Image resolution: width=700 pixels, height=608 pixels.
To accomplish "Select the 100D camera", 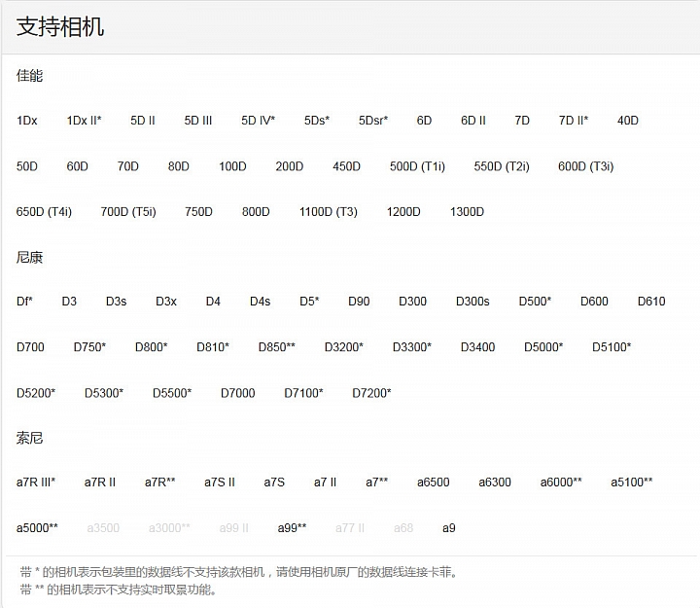I will pyautogui.click(x=232, y=166).
